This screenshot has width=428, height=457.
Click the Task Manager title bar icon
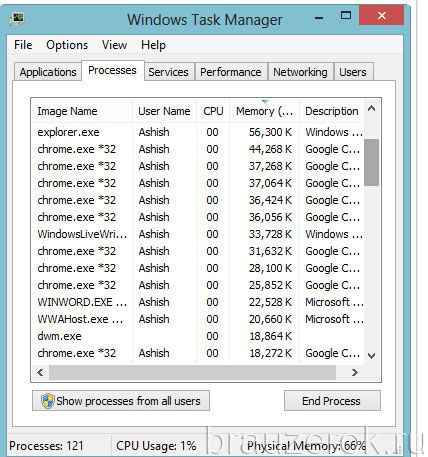click(x=17, y=18)
